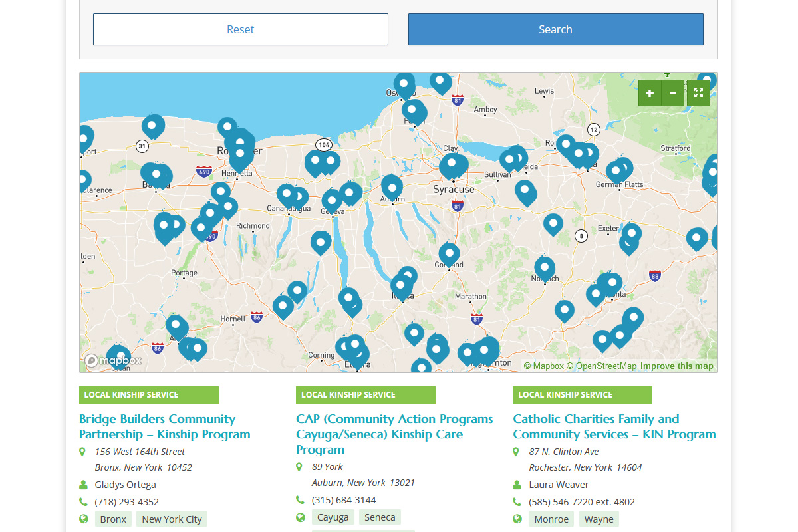The image size is (798, 532).
Task: Click phone number (718) 293-4352
Action: [127, 502]
